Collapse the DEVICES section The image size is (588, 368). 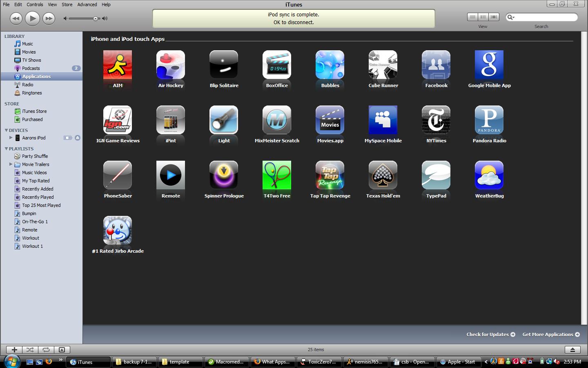[6, 130]
